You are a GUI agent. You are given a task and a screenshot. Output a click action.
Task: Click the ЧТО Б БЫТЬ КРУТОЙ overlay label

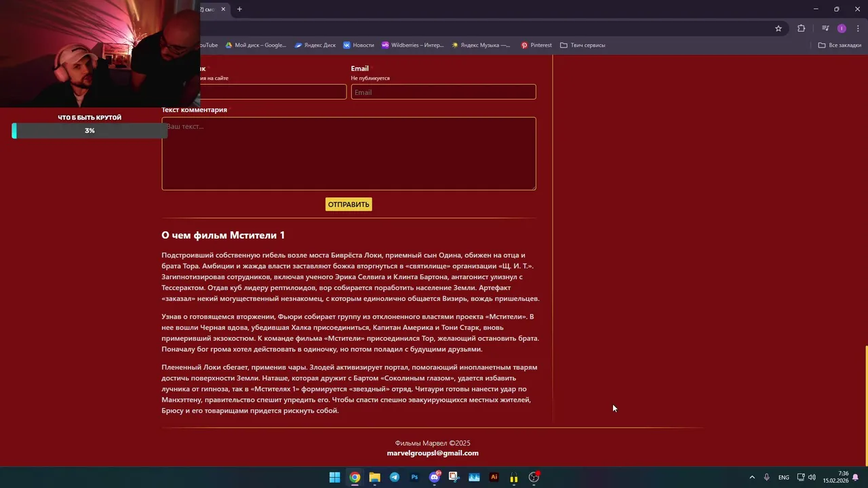[90, 118]
